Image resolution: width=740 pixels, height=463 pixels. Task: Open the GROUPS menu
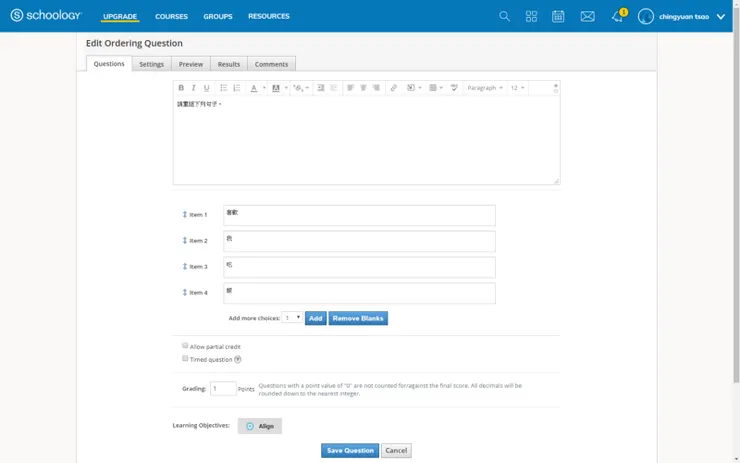pyautogui.click(x=218, y=17)
